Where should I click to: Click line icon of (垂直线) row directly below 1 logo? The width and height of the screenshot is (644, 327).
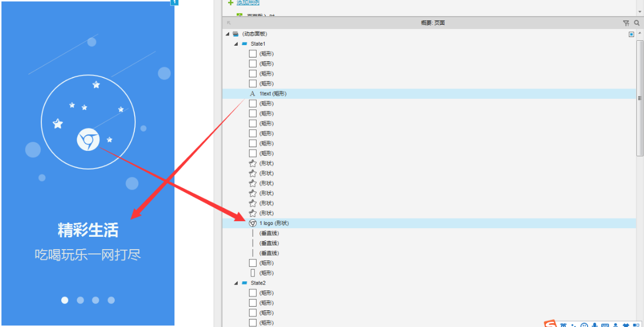pyautogui.click(x=253, y=233)
